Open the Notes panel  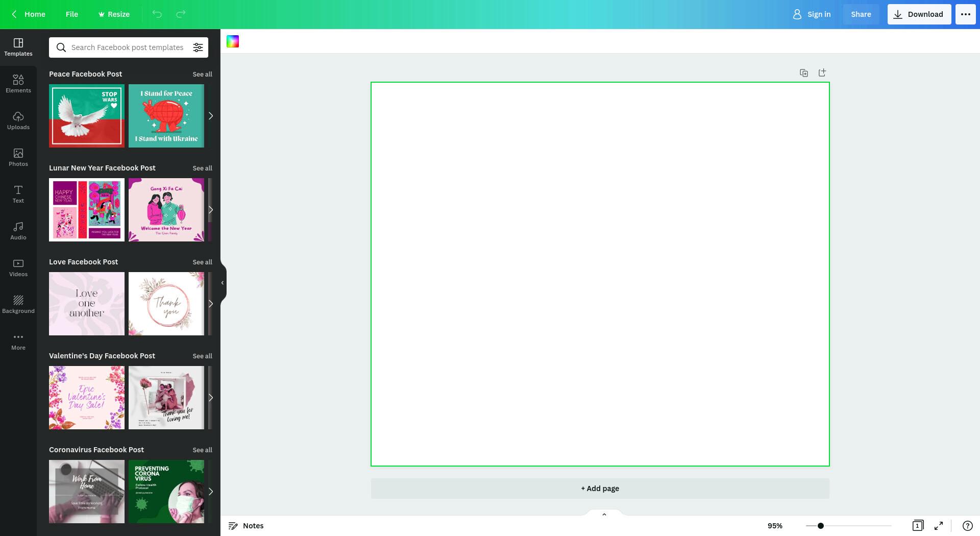click(x=246, y=526)
